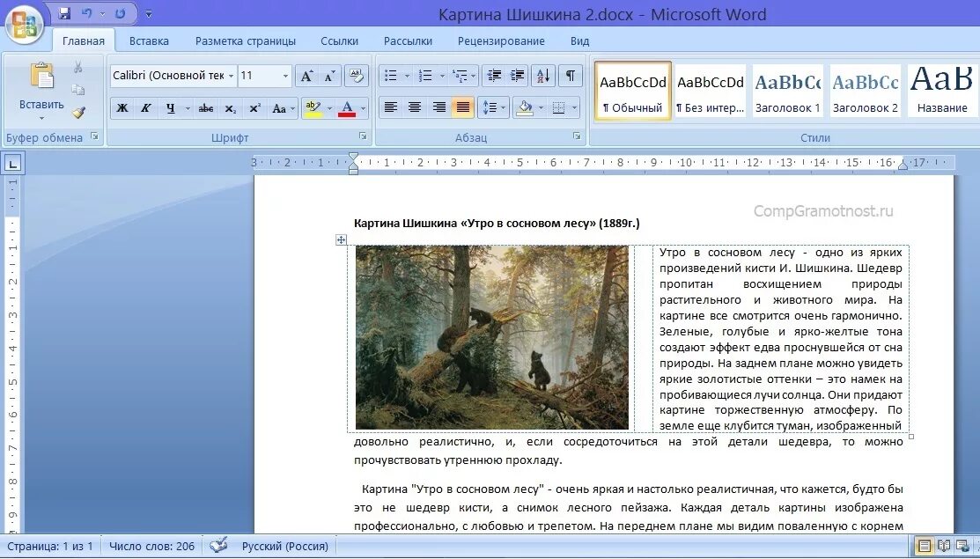
Task: Toggle bold formatting Ж button
Action: pos(122,108)
